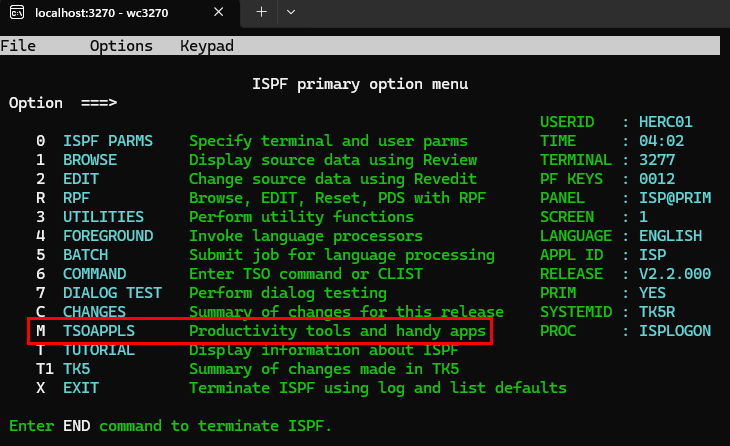730x446 pixels.
Task: Click 'Change source data using Revedit' text
Action: pos(333,179)
